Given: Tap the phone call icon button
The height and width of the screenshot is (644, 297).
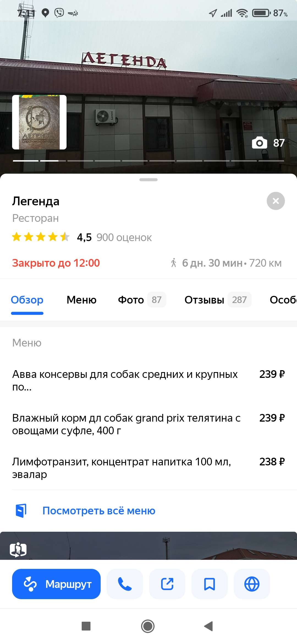Looking at the screenshot, I should click(125, 584).
